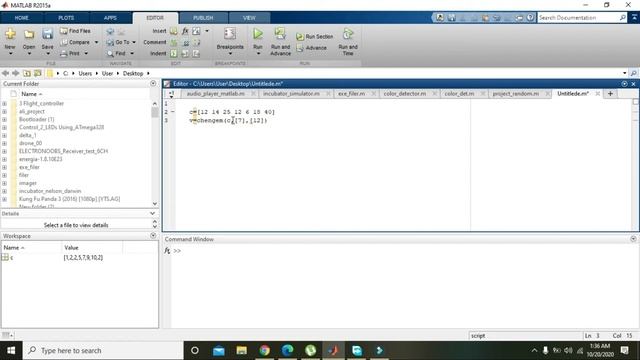
Task: Expand the 3 Flight_controller folder
Action: coord(4,104)
